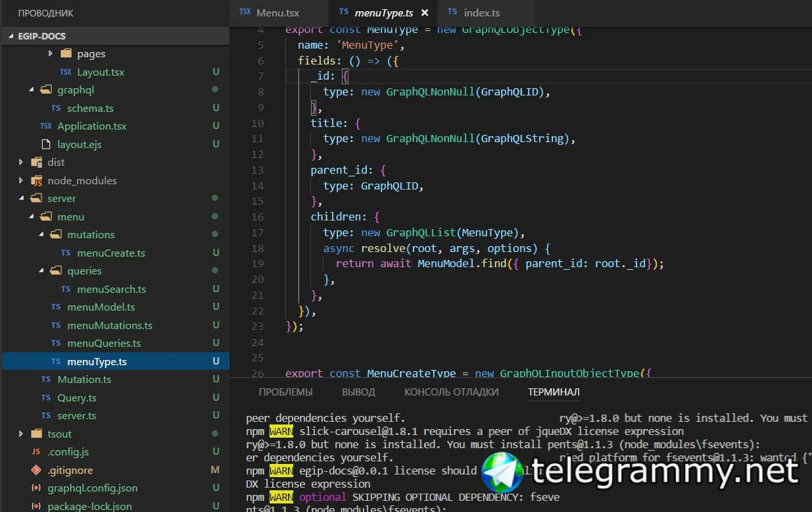
Task: Click the TS icon of menuSearch.ts
Action: 65,289
